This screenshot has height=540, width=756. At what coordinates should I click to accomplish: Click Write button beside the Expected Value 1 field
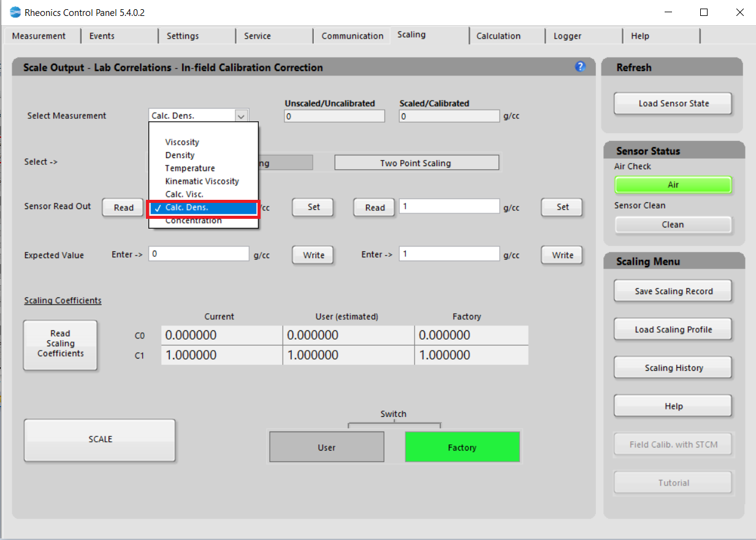coord(562,255)
